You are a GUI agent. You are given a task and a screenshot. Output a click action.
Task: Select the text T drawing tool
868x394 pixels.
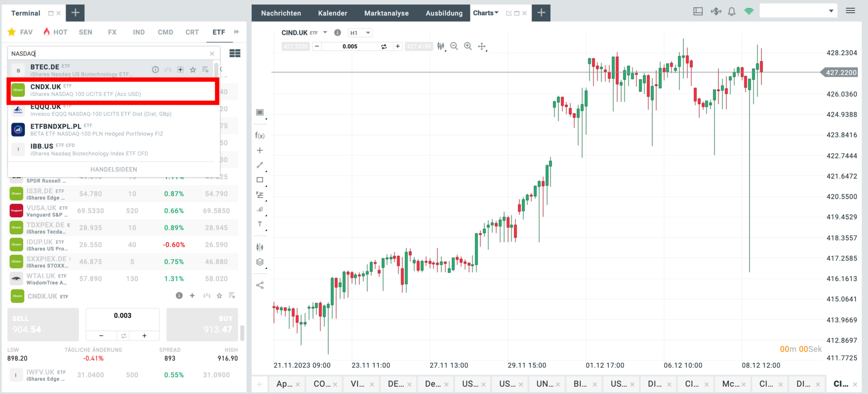(x=260, y=224)
